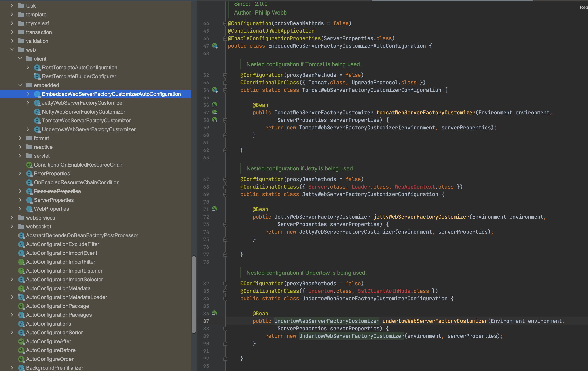Click the project tree vertical scrollbar
Image resolution: width=588 pixels, height=371 pixels.
pos(194,294)
